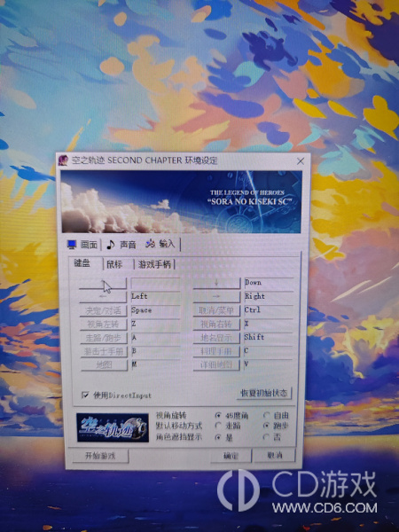Screen dimensions: 399x532
Task: Switch to the 声音 settings tab
Action: (x=121, y=245)
